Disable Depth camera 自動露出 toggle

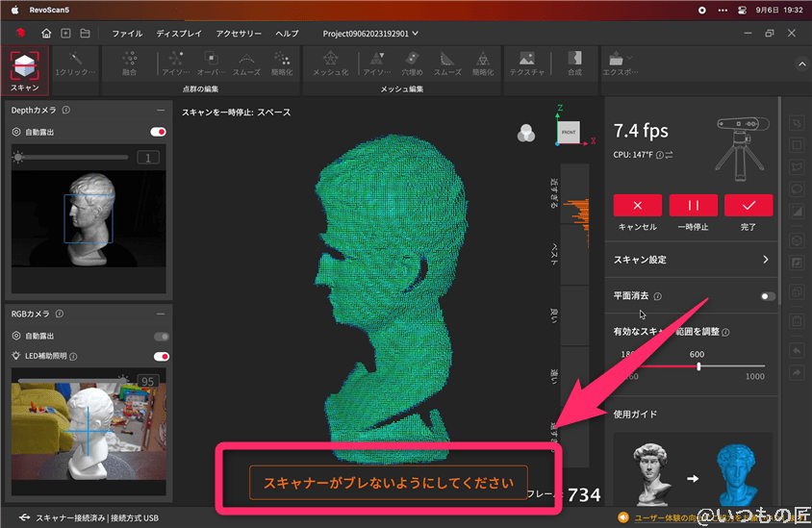159,132
